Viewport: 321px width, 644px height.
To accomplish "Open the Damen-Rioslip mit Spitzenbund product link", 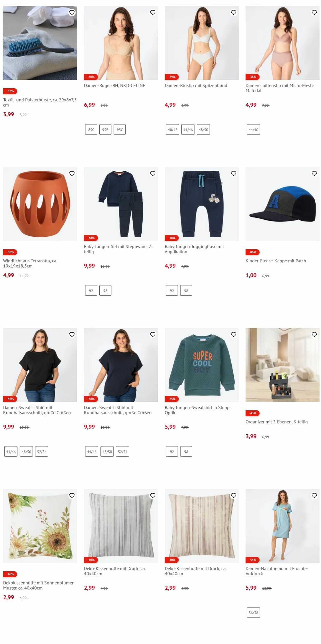I will (x=196, y=85).
